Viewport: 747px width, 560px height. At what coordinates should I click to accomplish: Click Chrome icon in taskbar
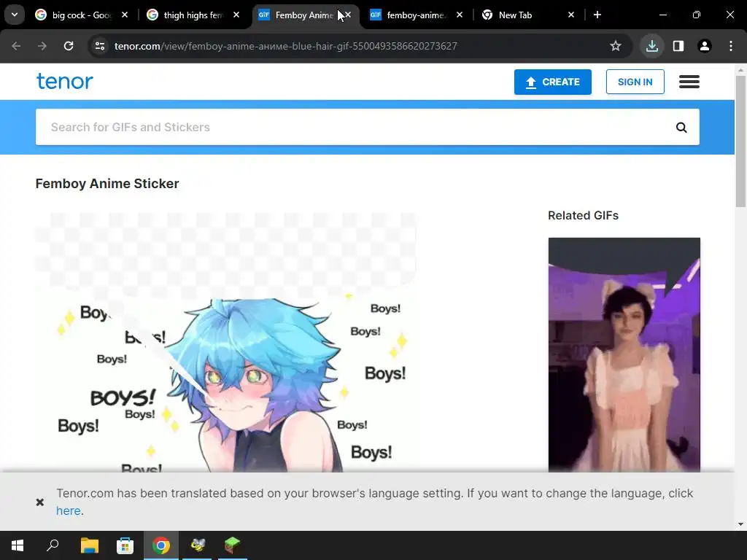[161, 545]
